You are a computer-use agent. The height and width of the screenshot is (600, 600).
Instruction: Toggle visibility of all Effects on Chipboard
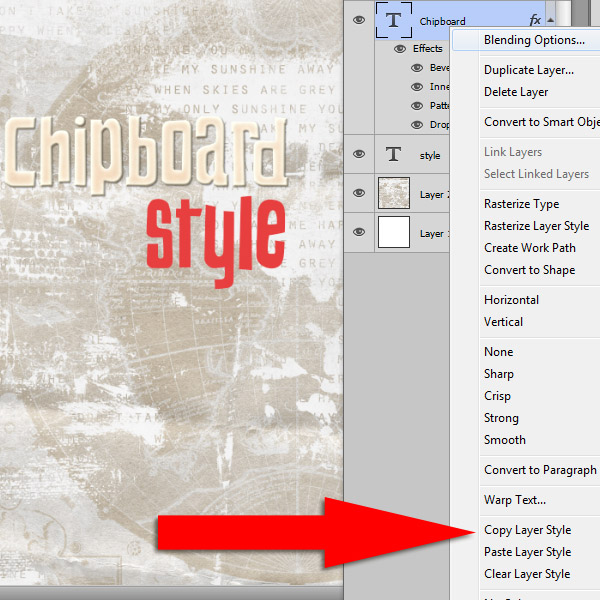click(400, 48)
